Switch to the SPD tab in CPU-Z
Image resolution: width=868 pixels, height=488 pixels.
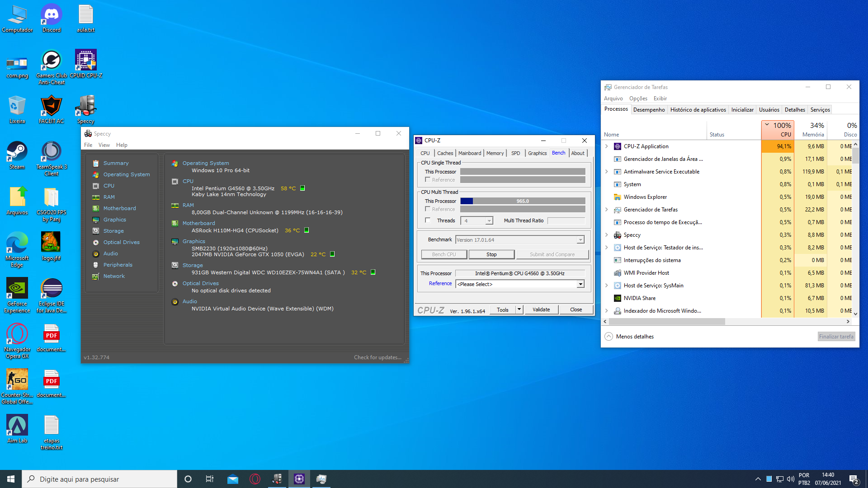click(x=515, y=153)
